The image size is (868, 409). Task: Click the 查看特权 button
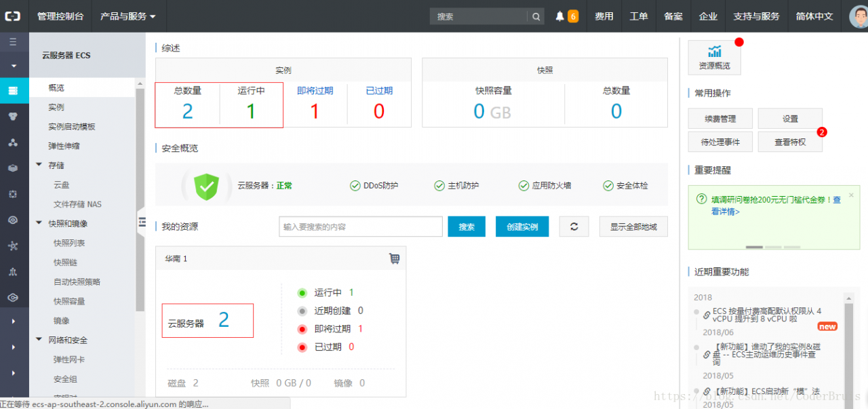tap(790, 142)
